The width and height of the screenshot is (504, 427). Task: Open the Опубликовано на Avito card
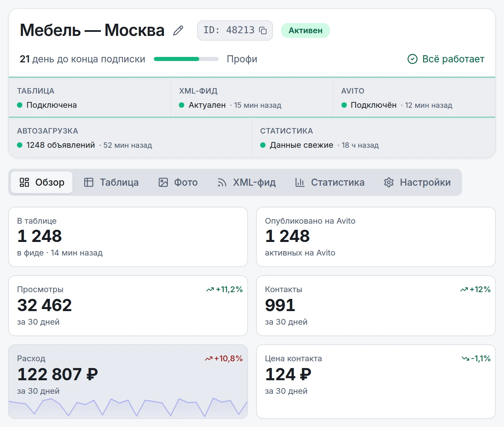click(x=376, y=237)
